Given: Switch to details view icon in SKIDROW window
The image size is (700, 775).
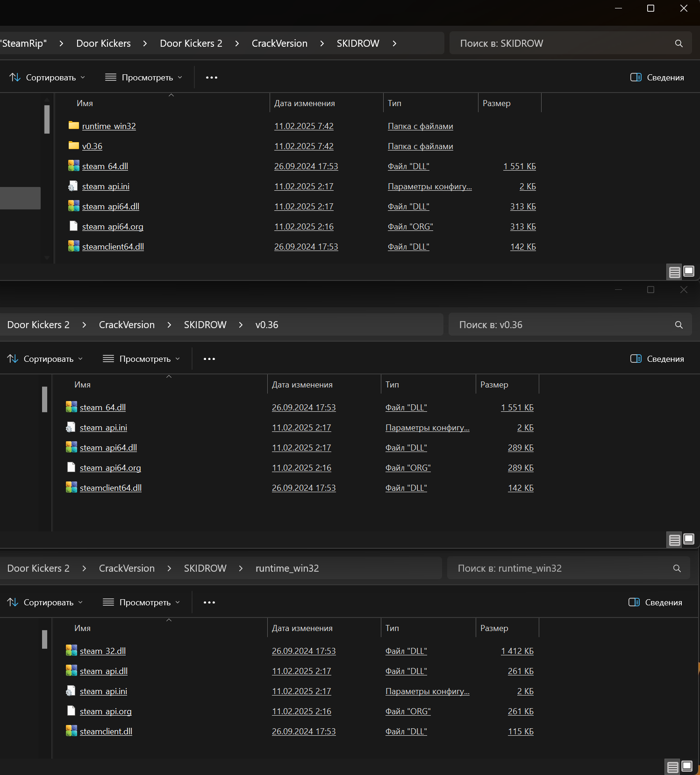Looking at the screenshot, I should pos(675,272).
